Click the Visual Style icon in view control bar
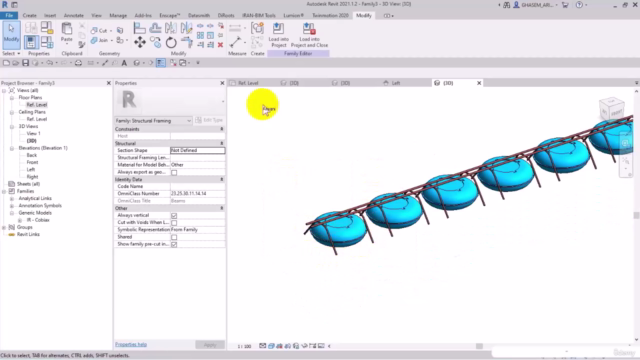 pyautogui.click(x=271, y=346)
